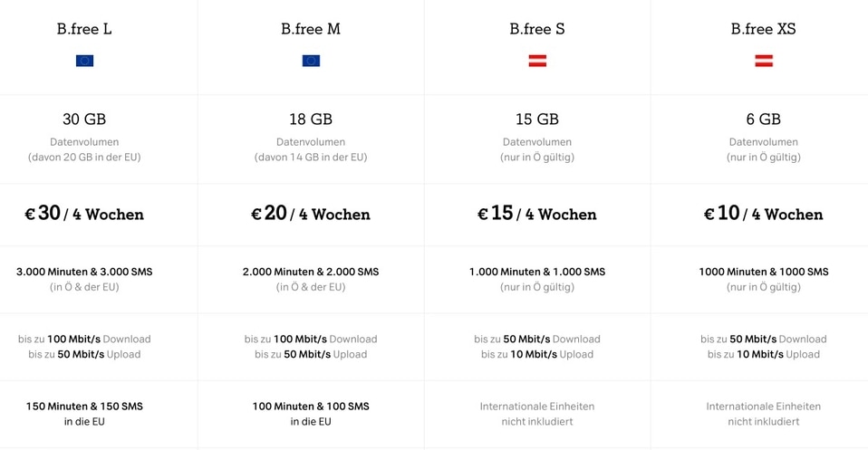Click 2.000 Minuten & 2.000 SMS text
Screen dimensions: 868x450
[311, 272]
